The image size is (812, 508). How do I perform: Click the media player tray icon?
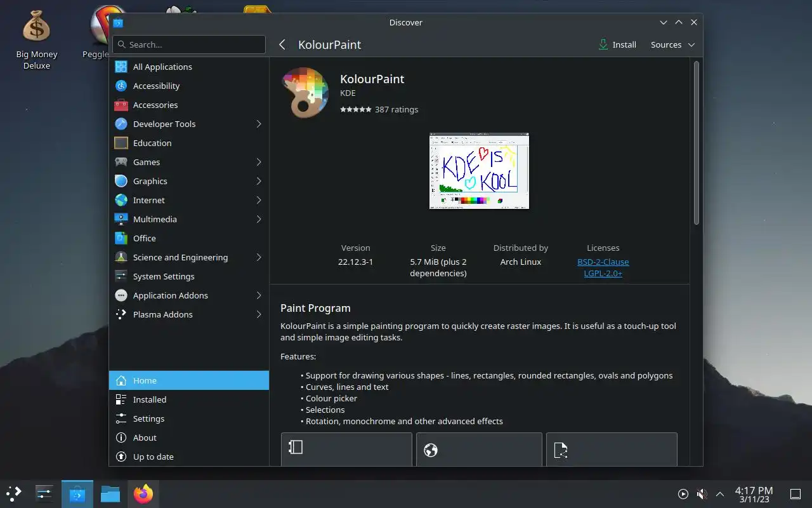tap(683, 494)
